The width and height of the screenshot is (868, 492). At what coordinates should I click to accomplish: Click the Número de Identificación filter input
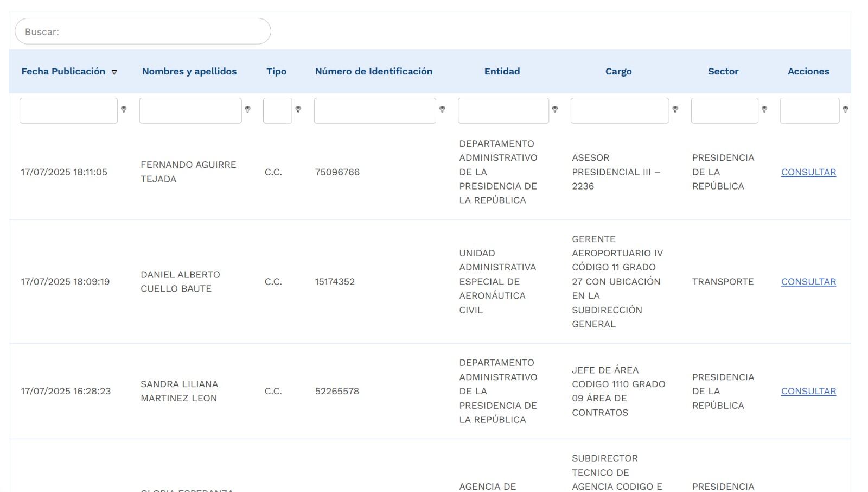tap(374, 111)
